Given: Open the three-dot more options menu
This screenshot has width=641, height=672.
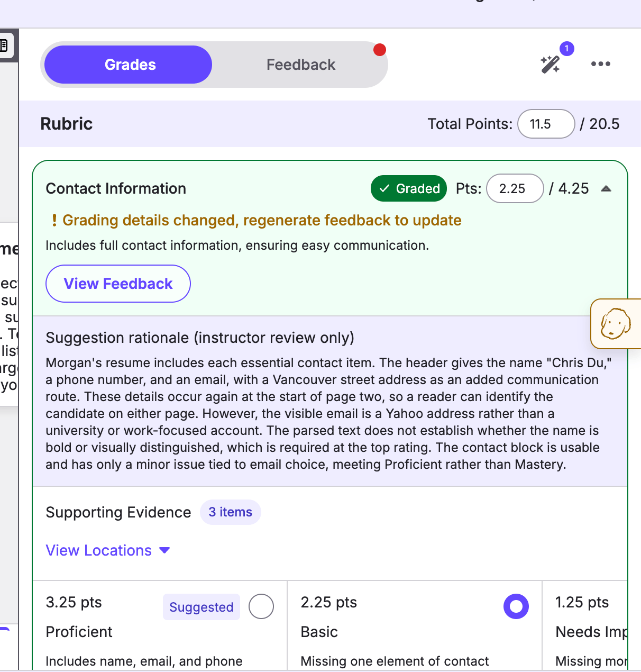Looking at the screenshot, I should (601, 64).
